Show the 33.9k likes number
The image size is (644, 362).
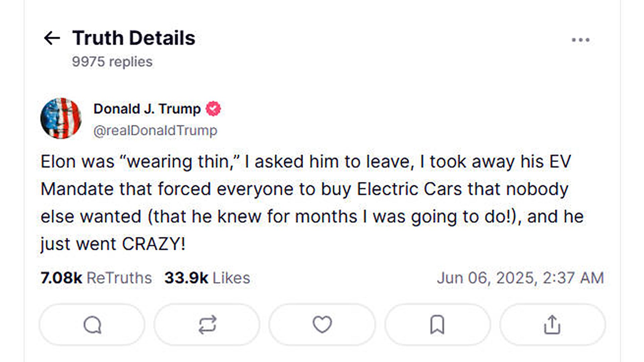tap(186, 278)
